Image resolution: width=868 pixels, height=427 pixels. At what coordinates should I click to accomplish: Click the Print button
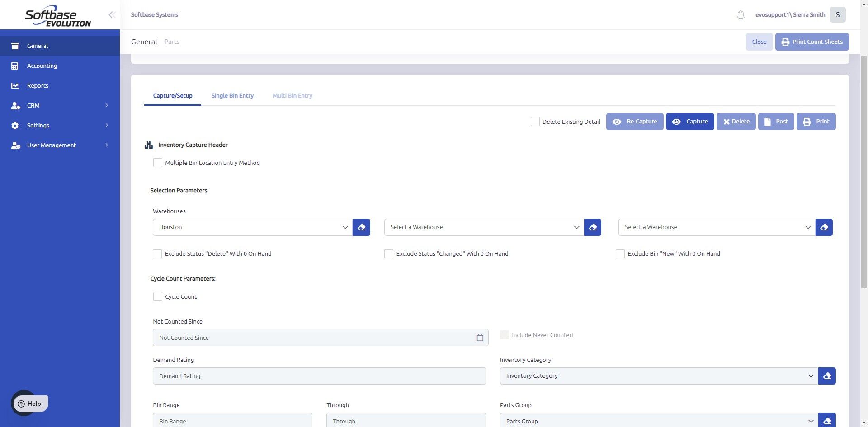[816, 122]
